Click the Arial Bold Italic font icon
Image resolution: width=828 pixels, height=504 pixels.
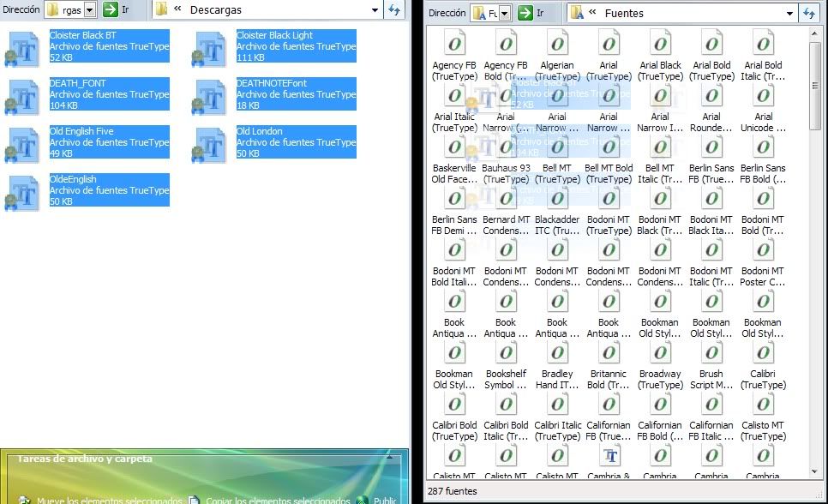click(763, 44)
